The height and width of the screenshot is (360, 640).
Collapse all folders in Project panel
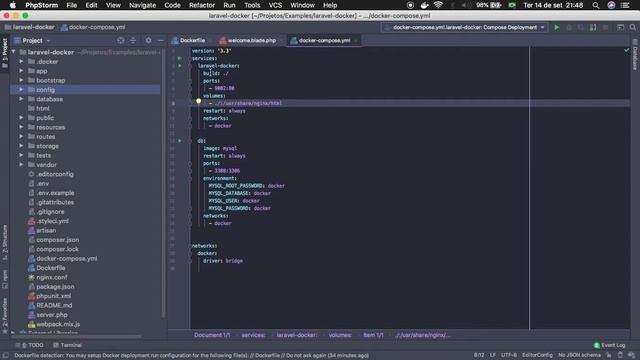133,40
